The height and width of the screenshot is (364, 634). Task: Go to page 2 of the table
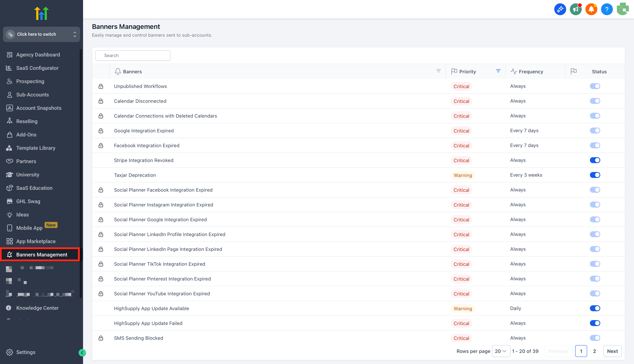coord(595,351)
